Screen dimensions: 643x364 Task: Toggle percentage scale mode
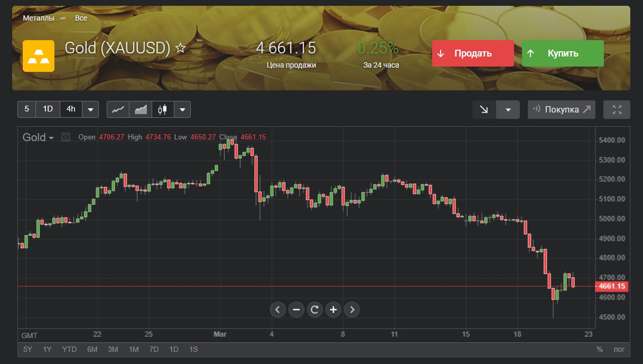(x=600, y=349)
